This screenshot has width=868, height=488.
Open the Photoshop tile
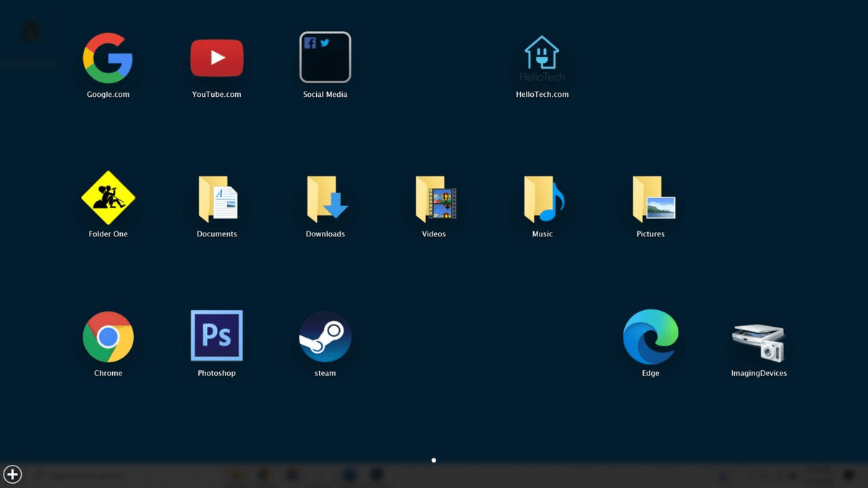tap(216, 335)
